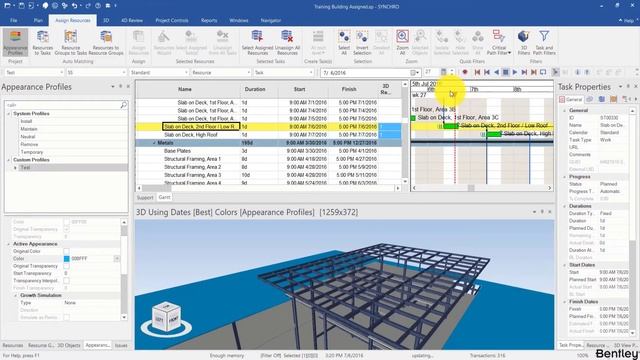Toggle the Transparency Interpolation checkbox
This screenshot has height=360, width=640.
coord(67,281)
